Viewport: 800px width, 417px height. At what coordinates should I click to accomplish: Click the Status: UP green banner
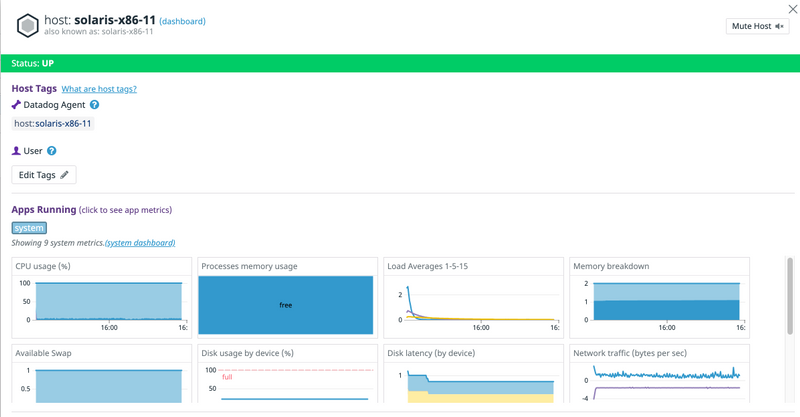pos(400,63)
